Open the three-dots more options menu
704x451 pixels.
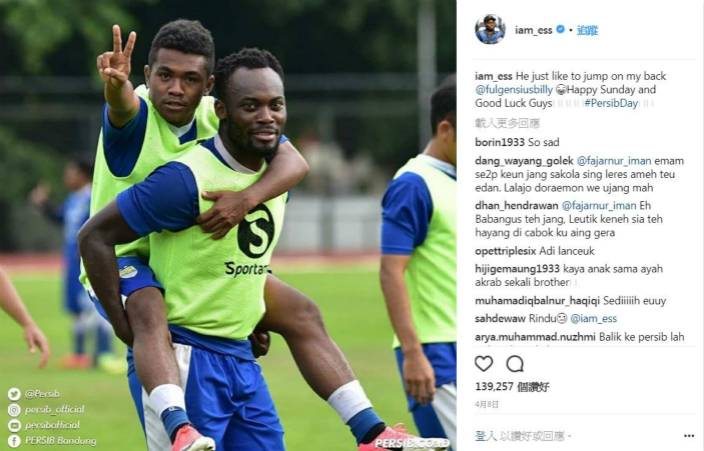pyautogui.click(x=689, y=436)
